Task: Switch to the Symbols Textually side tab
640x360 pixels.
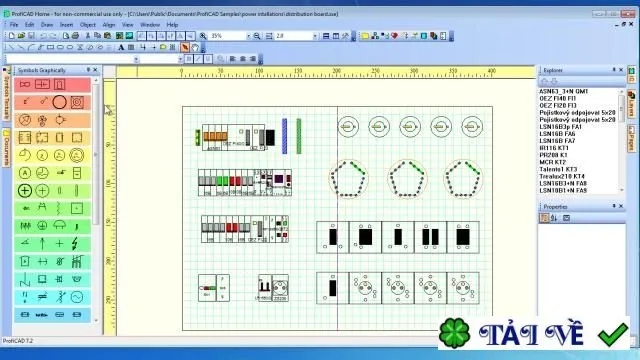Action: point(6,95)
